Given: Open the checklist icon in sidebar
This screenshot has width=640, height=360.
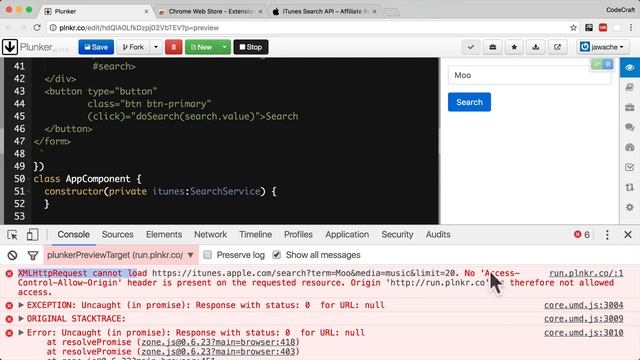Looking at the screenshot, I should pos(629,167).
